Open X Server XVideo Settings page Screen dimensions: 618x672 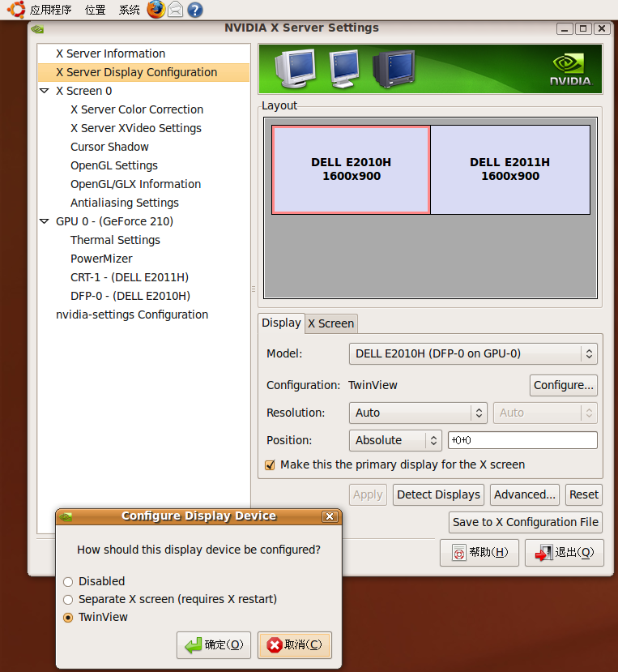point(136,128)
